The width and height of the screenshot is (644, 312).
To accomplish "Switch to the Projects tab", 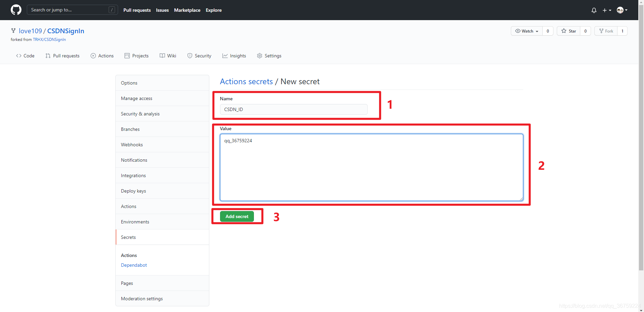I will tap(136, 56).
